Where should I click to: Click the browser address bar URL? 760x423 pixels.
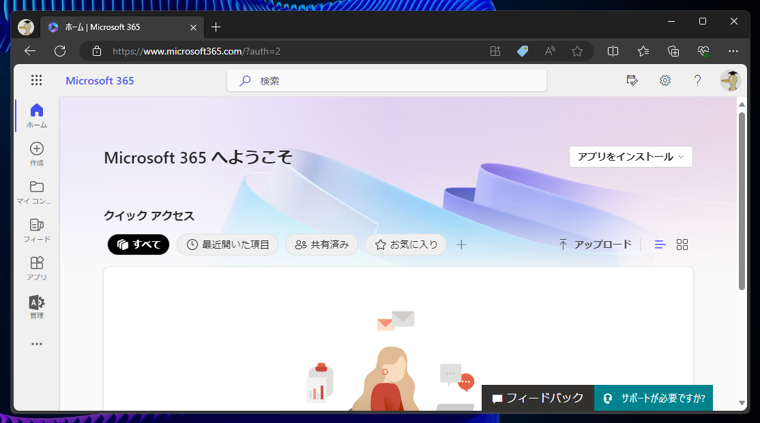[x=196, y=51]
